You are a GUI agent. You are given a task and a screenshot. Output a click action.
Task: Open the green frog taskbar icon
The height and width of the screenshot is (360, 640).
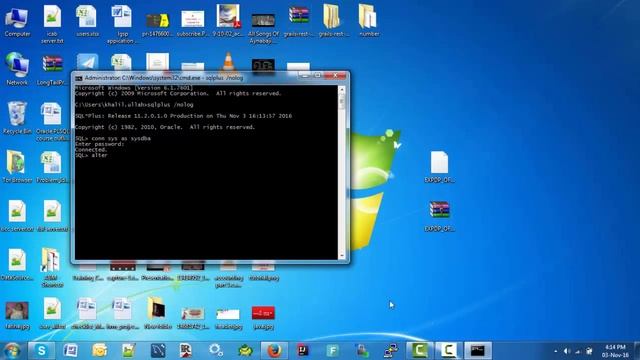pyautogui.click(x=245, y=351)
